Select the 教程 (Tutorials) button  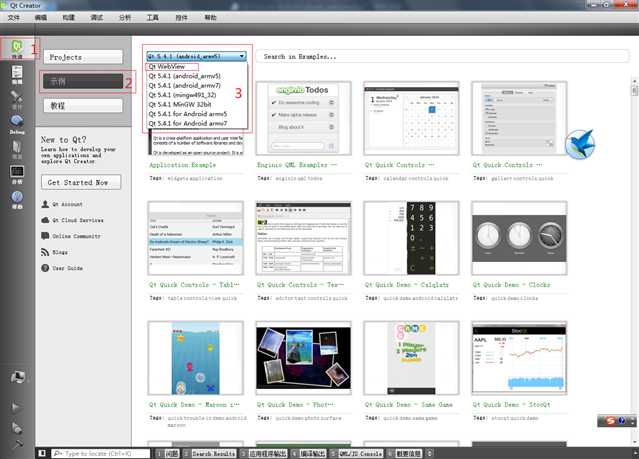(x=83, y=106)
